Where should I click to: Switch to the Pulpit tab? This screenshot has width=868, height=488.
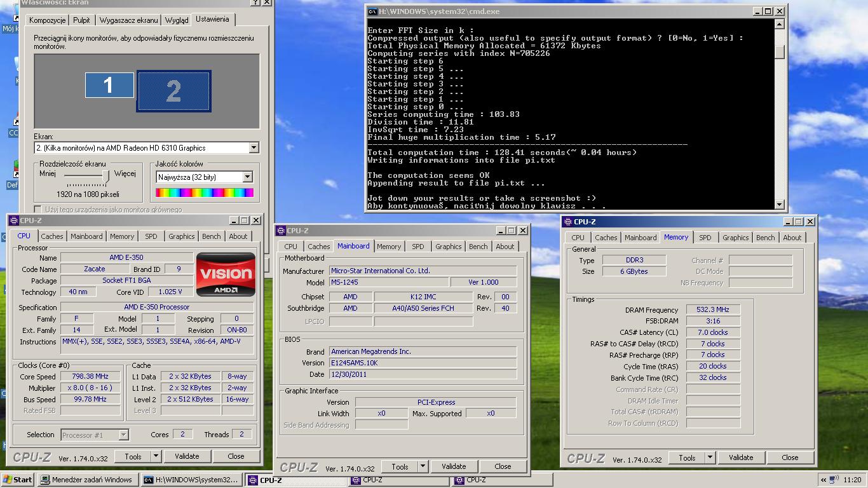pos(81,20)
